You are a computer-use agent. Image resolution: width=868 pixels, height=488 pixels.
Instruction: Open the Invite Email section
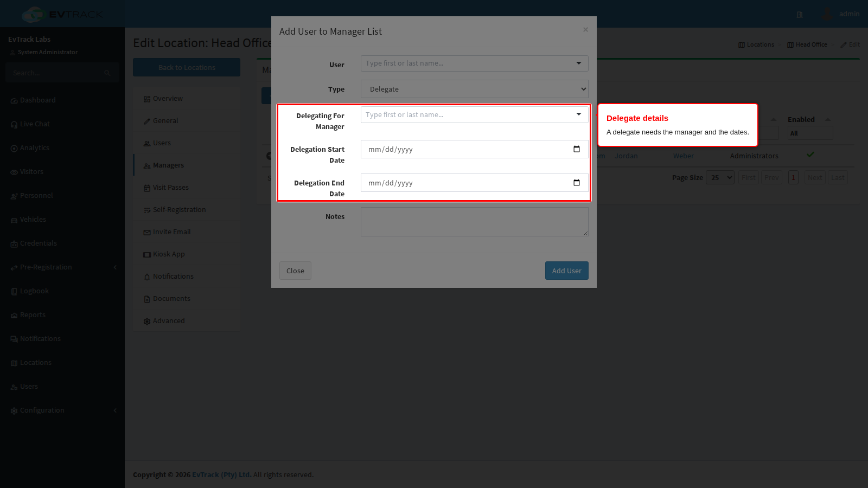[x=171, y=232]
